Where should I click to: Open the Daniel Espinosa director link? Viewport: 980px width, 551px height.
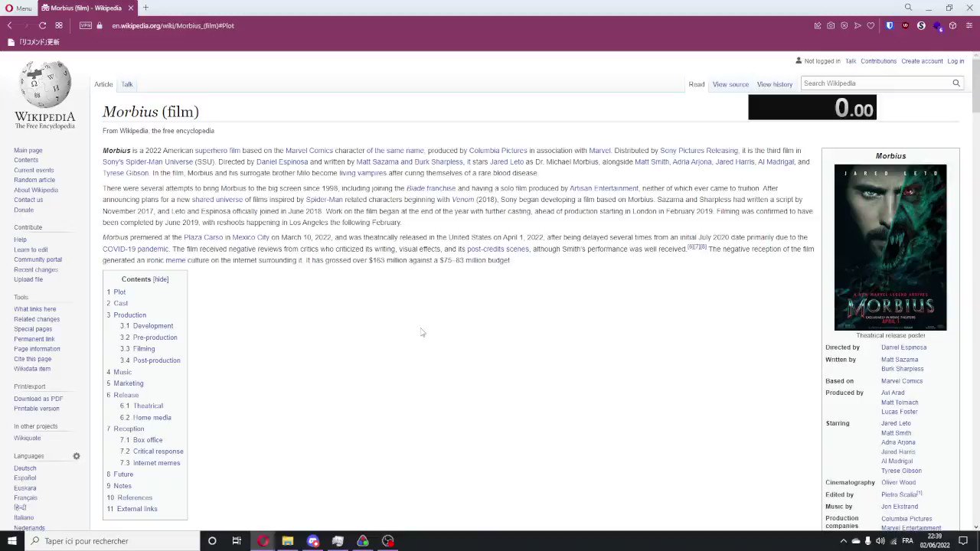[x=903, y=347]
